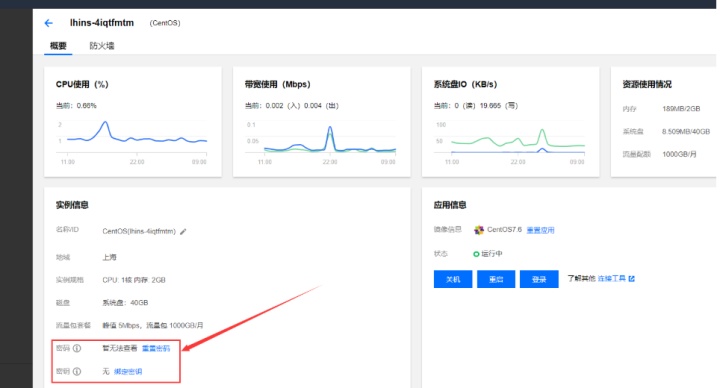Click the 实例信息 section heading
The height and width of the screenshot is (388, 720).
pyautogui.click(x=72, y=205)
